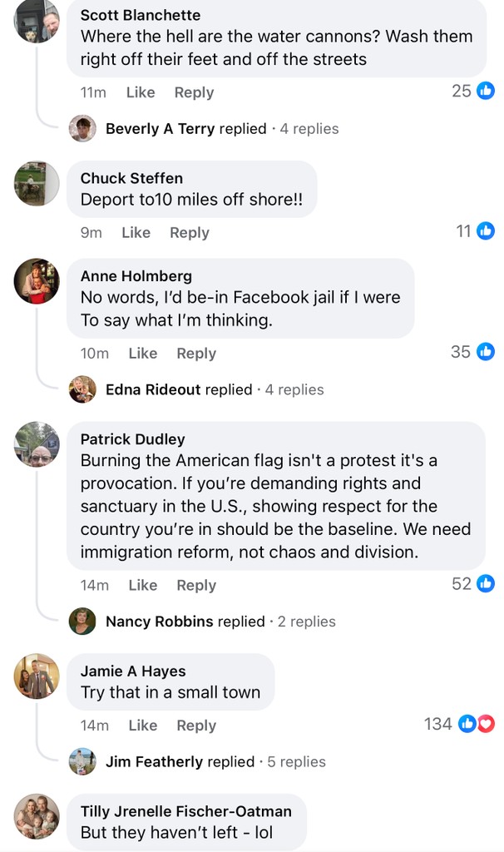
Task: Open Patrick Dudley's profile name link
Action: click(x=133, y=439)
